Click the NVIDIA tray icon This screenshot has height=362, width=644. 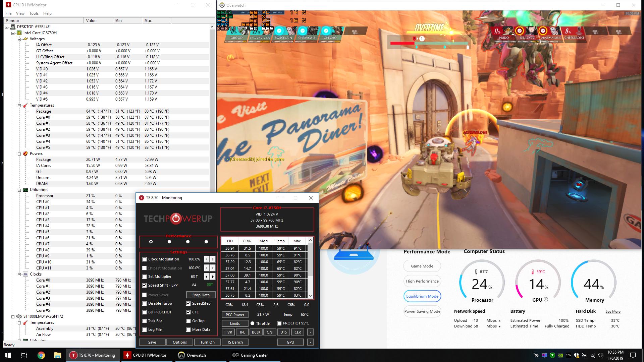[560, 355]
